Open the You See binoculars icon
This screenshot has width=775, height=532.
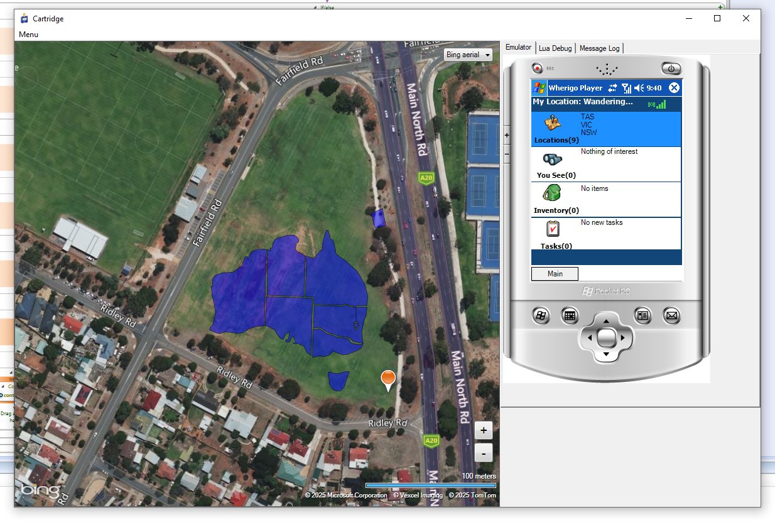pyautogui.click(x=552, y=160)
